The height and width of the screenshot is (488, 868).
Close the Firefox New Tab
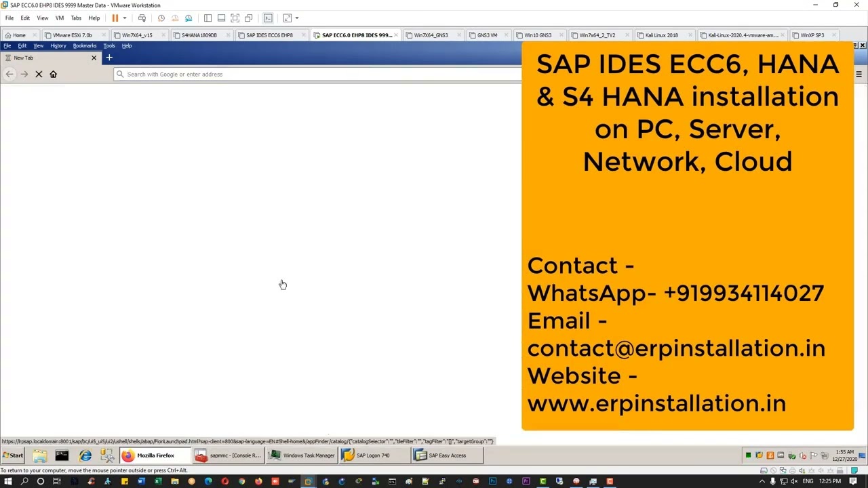tap(94, 58)
